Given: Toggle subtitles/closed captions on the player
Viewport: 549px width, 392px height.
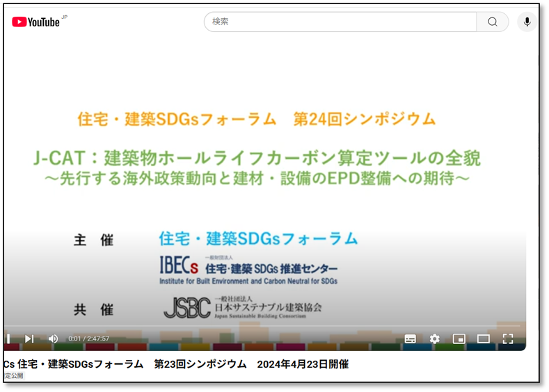Looking at the screenshot, I should point(411,338).
